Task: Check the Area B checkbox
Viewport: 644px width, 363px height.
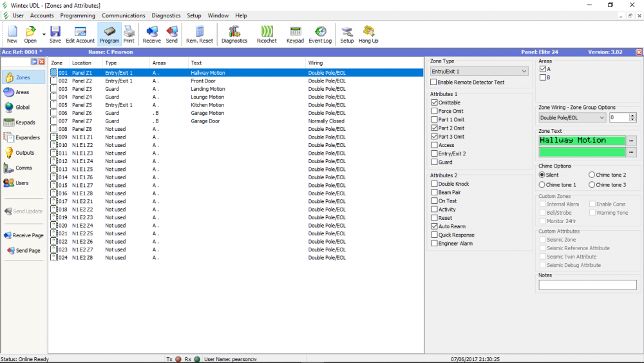Action: click(543, 77)
